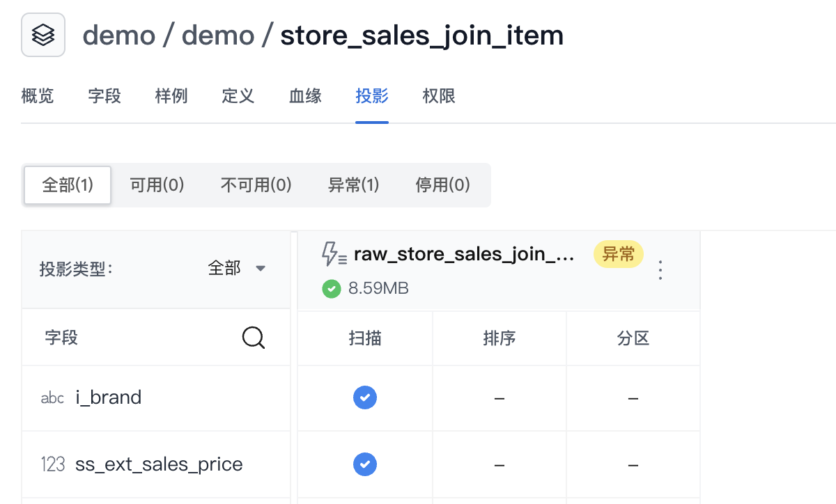Click the lightning projection icon beside raw_store_sales_join

click(x=334, y=255)
